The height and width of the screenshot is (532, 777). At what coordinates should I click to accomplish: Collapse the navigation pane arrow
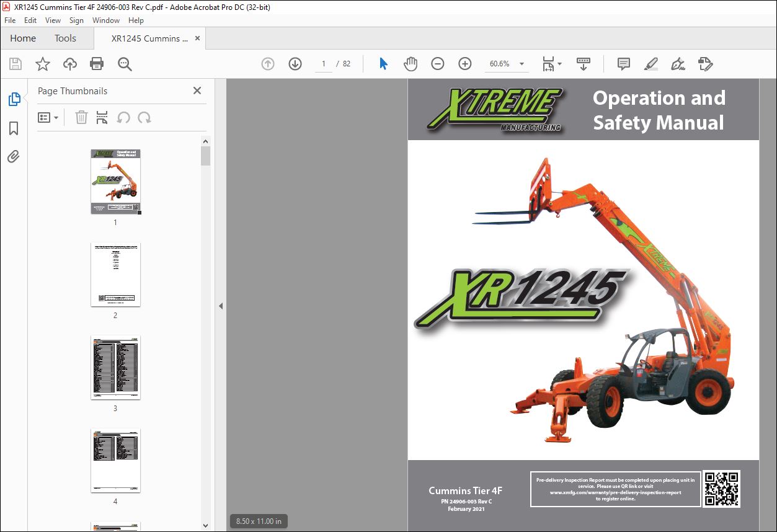pos(221,306)
